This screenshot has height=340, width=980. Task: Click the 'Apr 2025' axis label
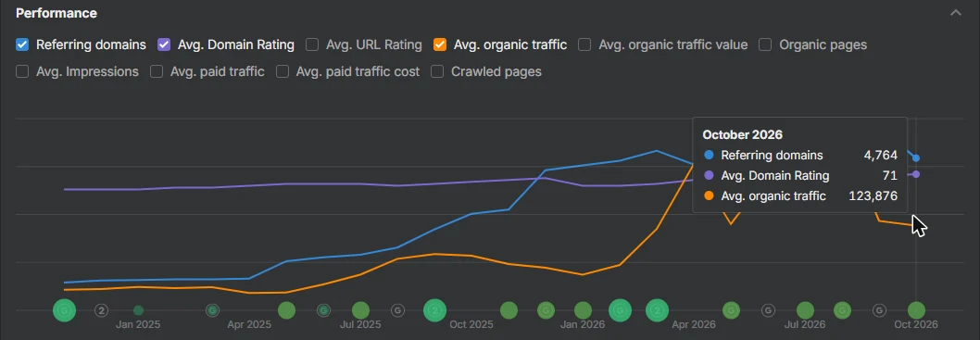click(x=249, y=325)
